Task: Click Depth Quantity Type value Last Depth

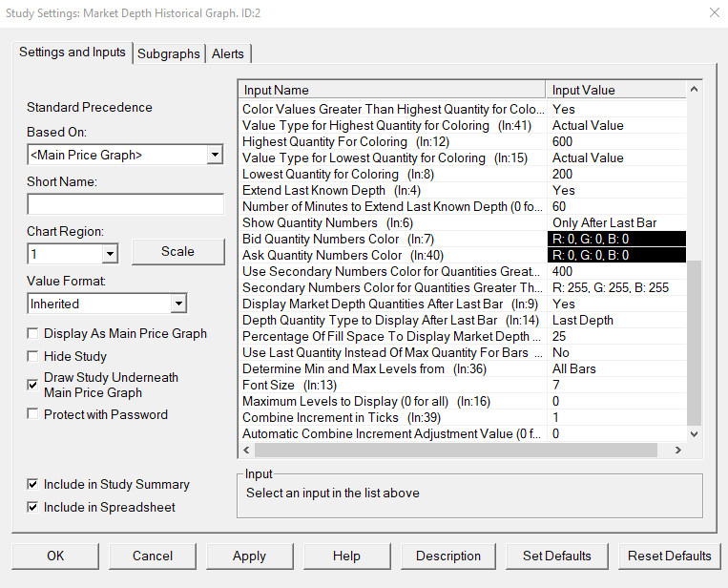Action: tap(616, 321)
